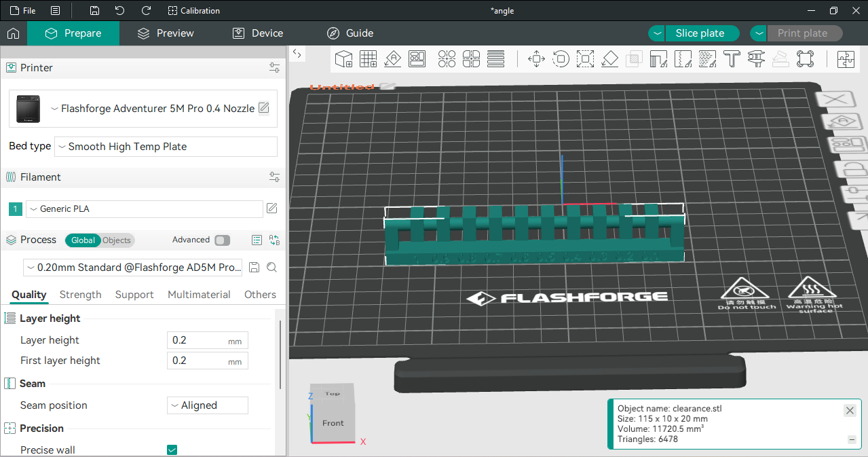Save the 0.20mm Standard process preset
Image resolution: width=868 pixels, height=457 pixels.
(254, 268)
